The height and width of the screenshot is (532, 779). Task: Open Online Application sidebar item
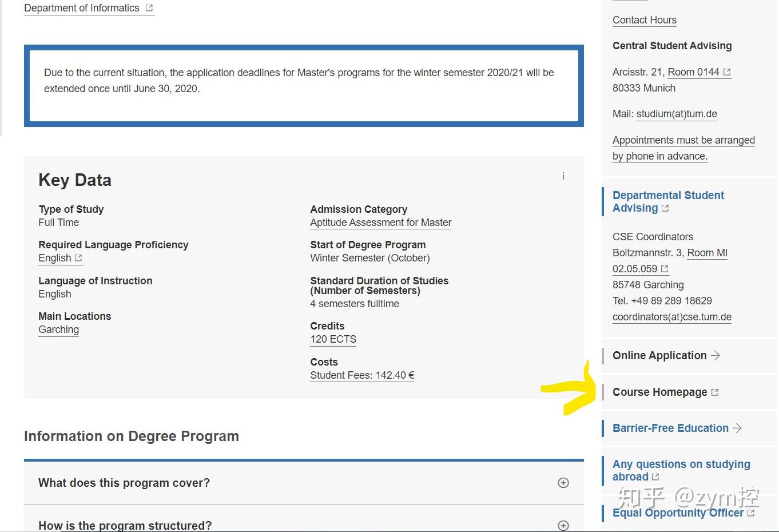(x=659, y=356)
